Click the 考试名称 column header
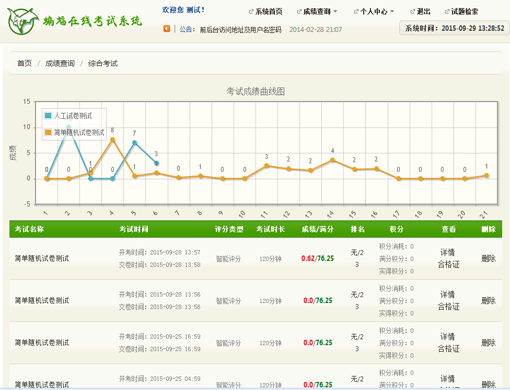The width and height of the screenshot is (510, 390). click(x=29, y=229)
